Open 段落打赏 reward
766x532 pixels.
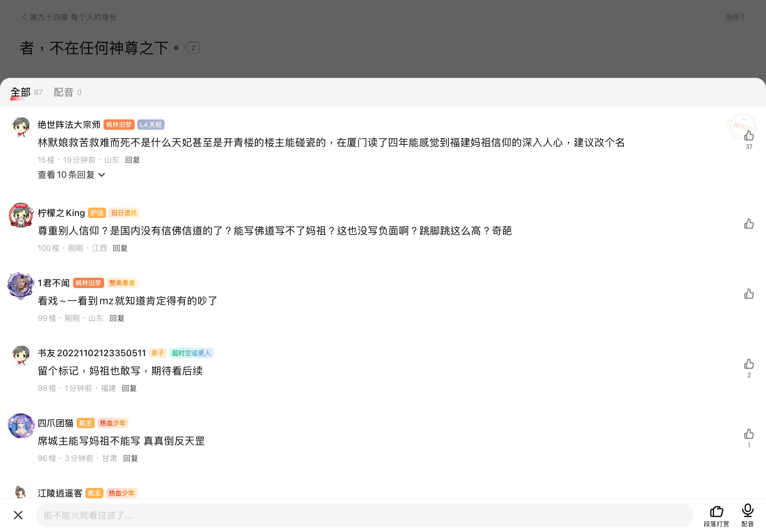coord(716,516)
